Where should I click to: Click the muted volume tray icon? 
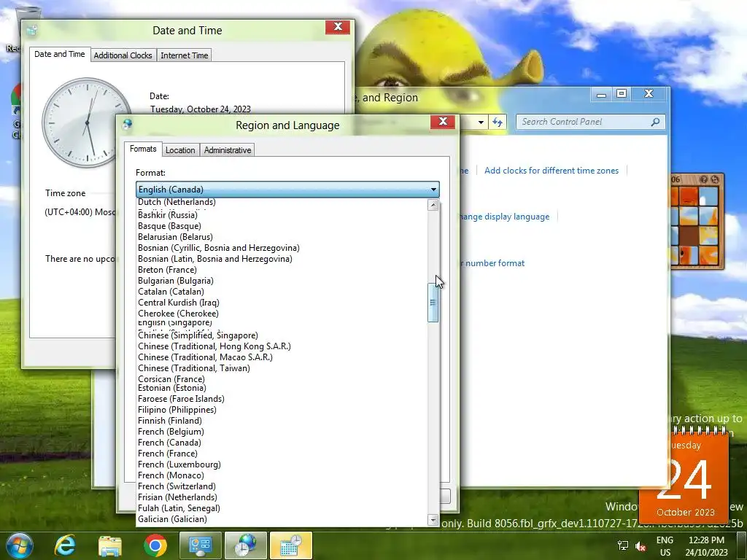tap(640, 546)
